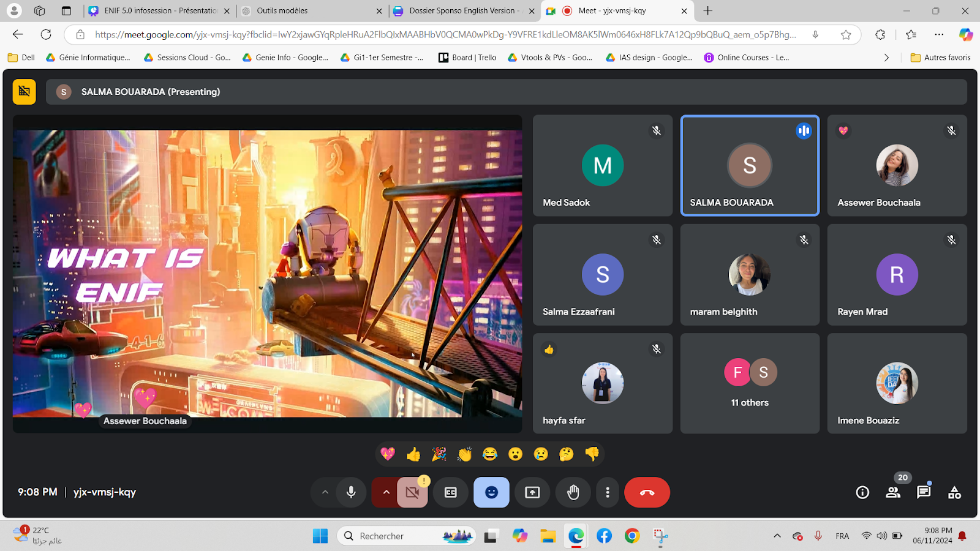Open the Windows Start menu
Image resolution: width=980 pixels, height=551 pixels.
(x=320, y=536)
